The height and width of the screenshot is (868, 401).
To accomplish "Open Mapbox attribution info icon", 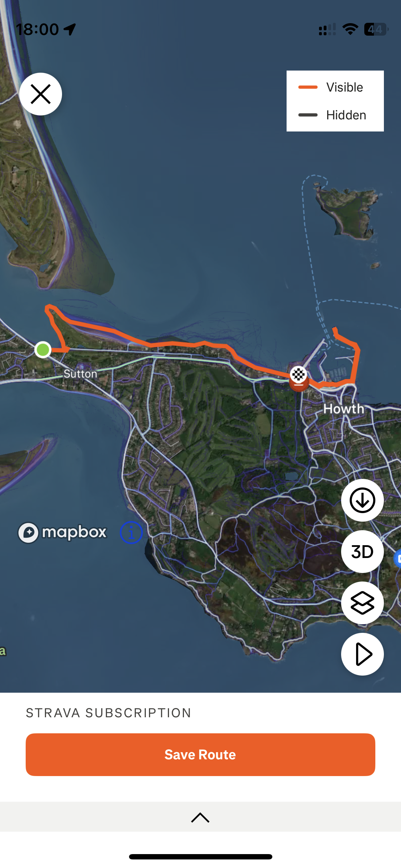I will click(x=131, y=533).
